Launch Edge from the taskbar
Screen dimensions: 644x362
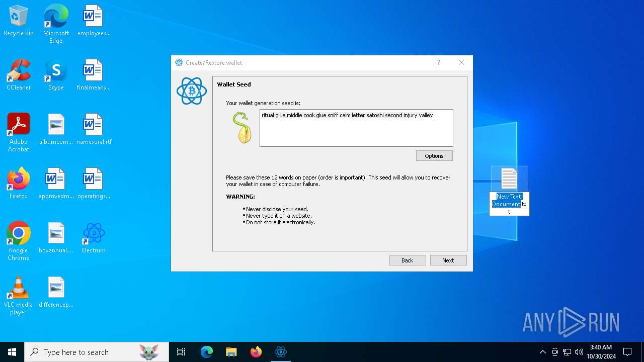point(207,352)
